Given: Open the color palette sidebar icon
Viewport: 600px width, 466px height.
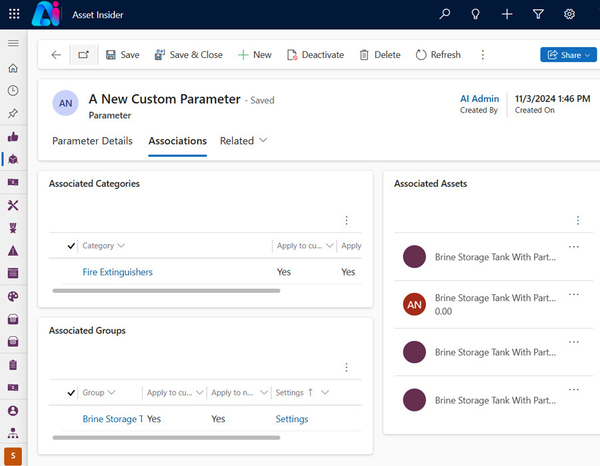Looking at the screenshot, I should [13, 297].
